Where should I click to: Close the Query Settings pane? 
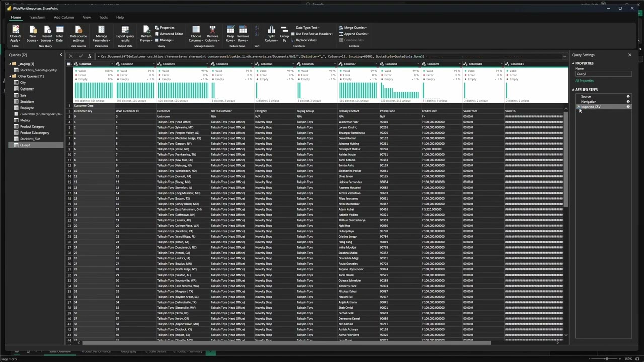pos(629,55)
